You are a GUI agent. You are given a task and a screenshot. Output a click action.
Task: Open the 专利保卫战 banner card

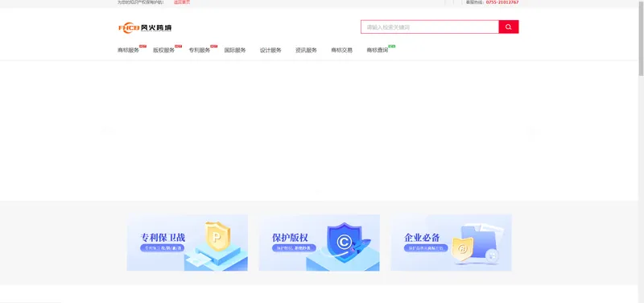pyautogui.click(x=188, y=243)
